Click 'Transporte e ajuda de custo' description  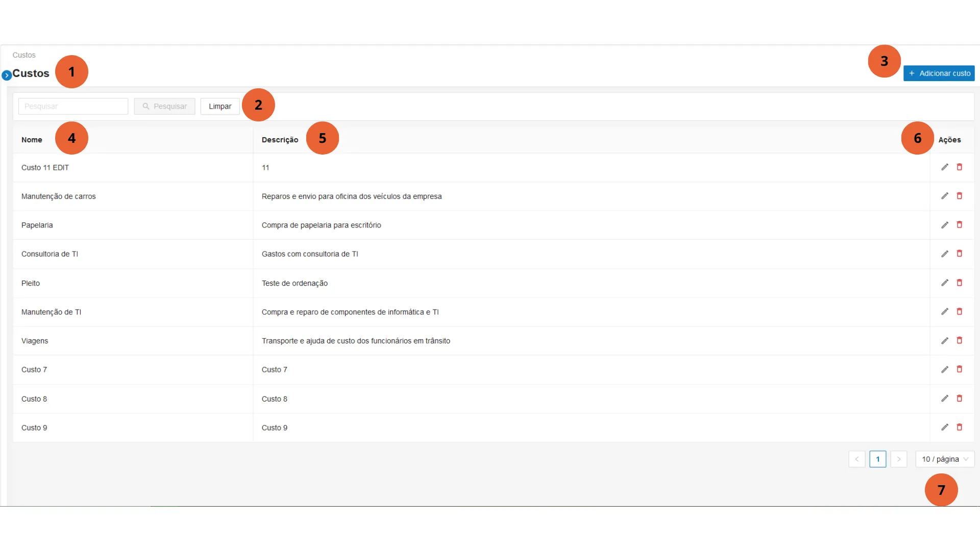pos(356,341)
